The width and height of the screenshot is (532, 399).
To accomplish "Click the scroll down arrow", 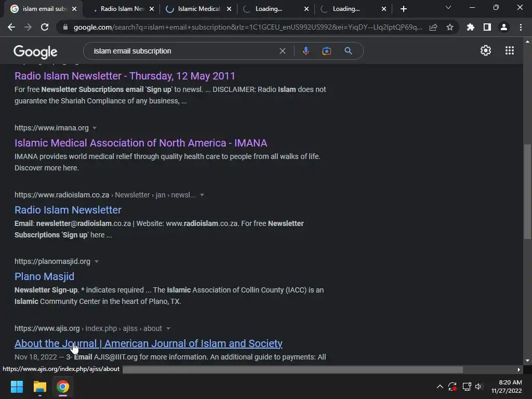I will pyautogui.click(x=527, y=361).
